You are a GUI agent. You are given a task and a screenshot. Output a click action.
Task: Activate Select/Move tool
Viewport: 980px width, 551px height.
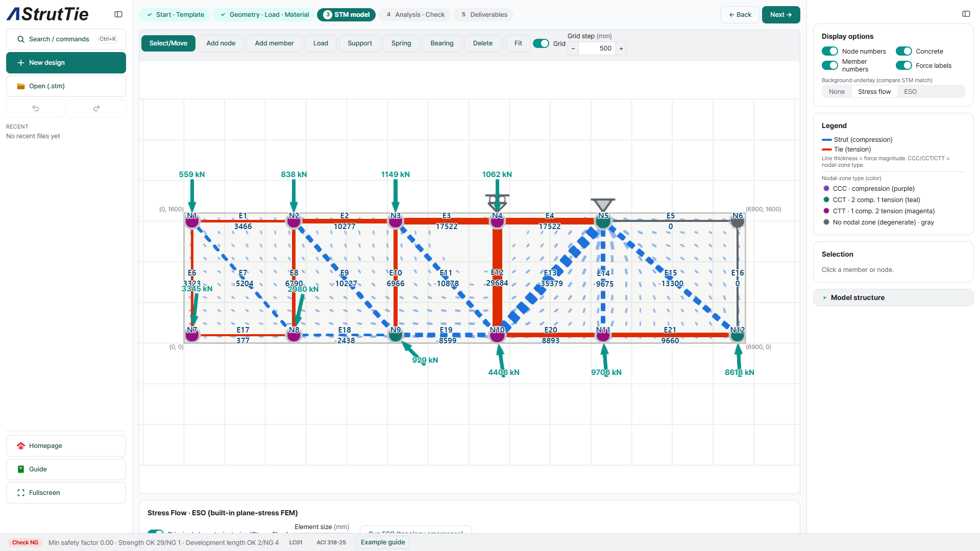[x=168, y=43]
